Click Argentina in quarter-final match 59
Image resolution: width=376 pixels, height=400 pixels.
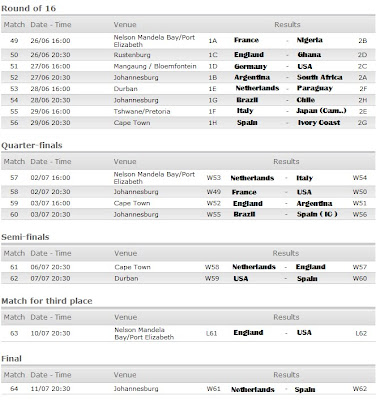pyautogui.click(x=314, y=203)
